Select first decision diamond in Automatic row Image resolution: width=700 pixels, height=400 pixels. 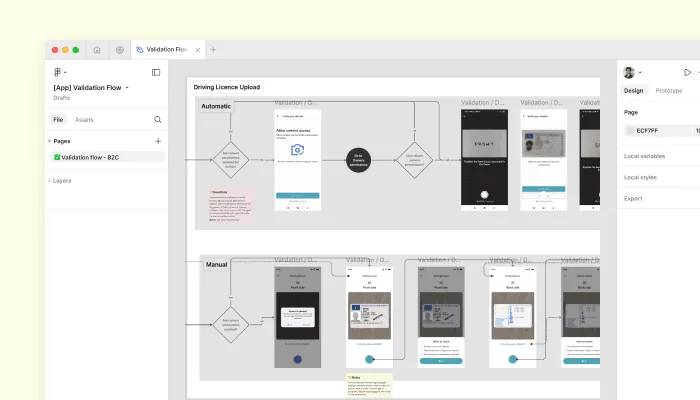230,160
